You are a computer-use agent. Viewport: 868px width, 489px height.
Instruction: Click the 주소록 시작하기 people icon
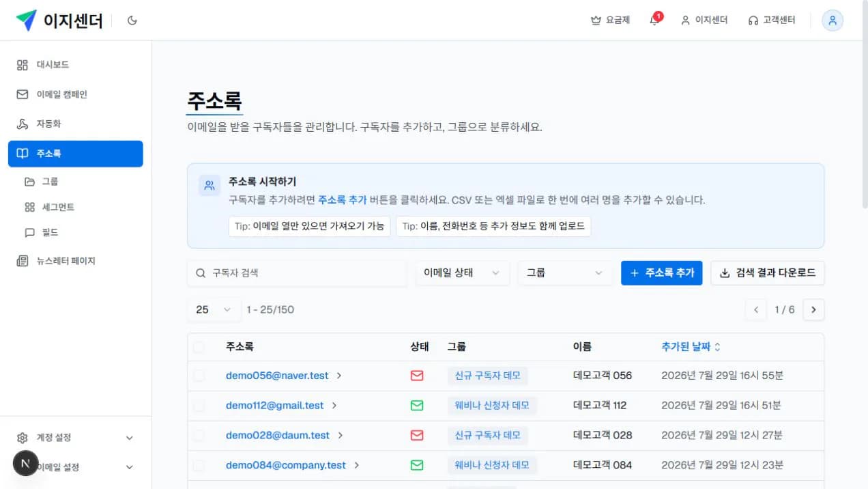click(209, 185)
